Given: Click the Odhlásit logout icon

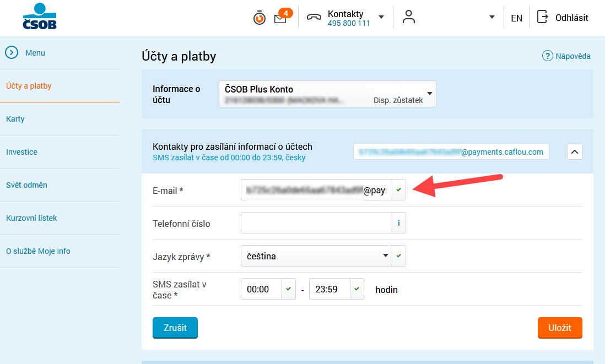Looking at the screenshot, I should [543, 17].
